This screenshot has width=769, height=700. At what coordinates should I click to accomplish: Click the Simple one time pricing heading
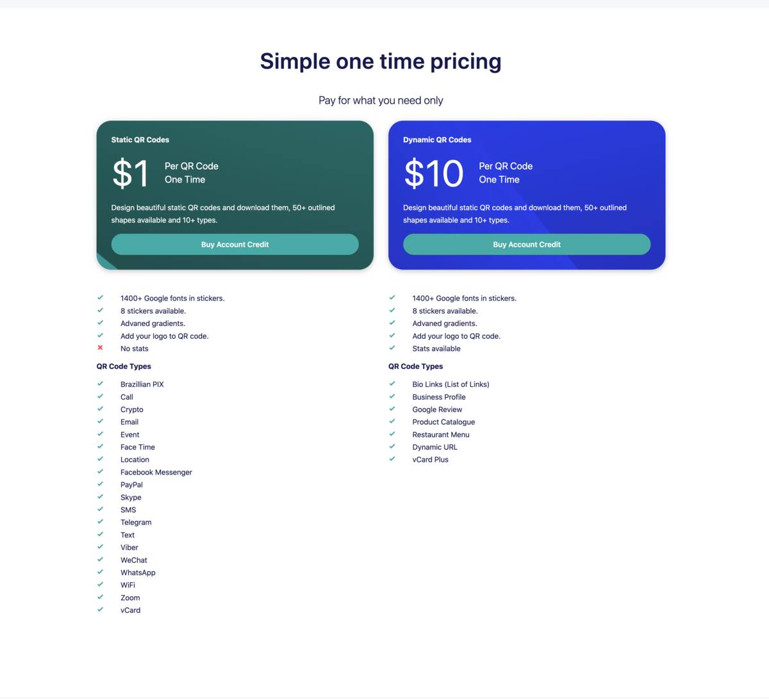point(381,61)
